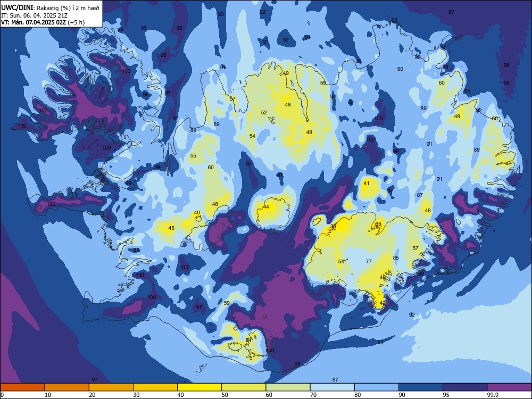Click the humidity value '94' on the map
532x399 pixels.
point(333,97)
